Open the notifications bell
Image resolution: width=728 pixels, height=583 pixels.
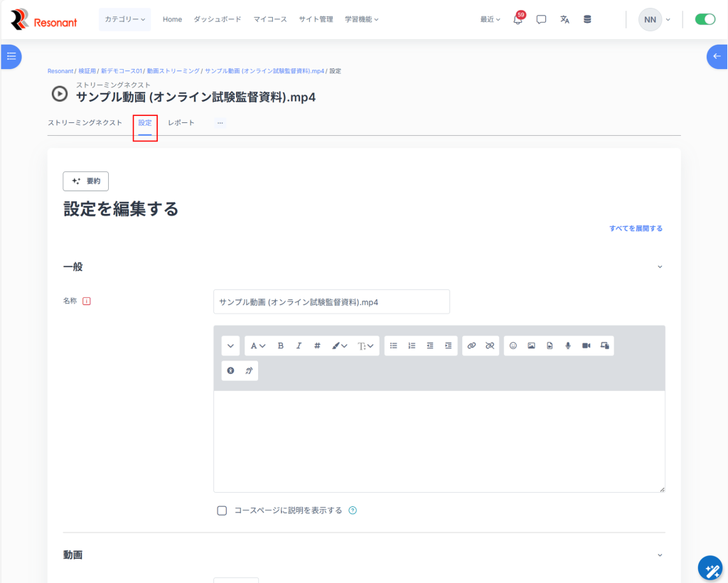[x=518, y=20]
